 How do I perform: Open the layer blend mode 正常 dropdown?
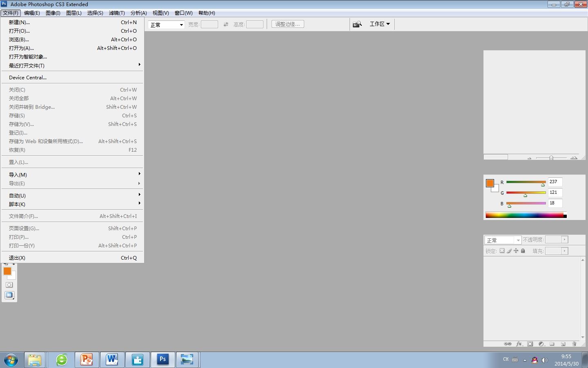point(503,240)
